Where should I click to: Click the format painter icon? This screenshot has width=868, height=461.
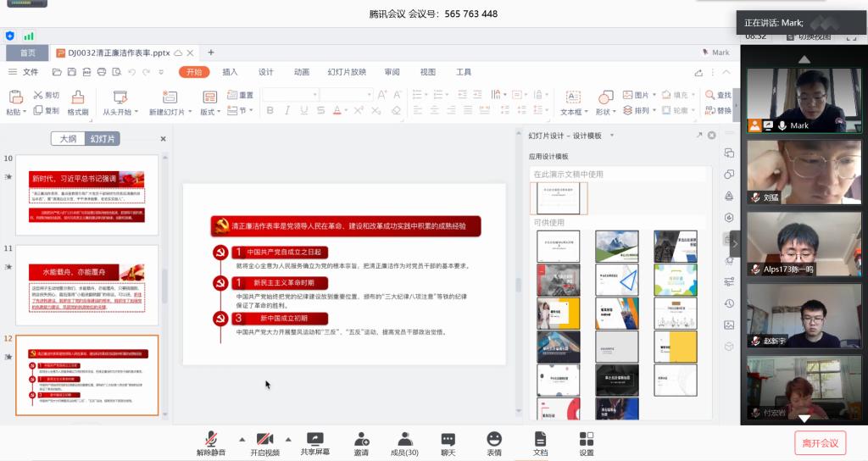[x=78, y=103]
